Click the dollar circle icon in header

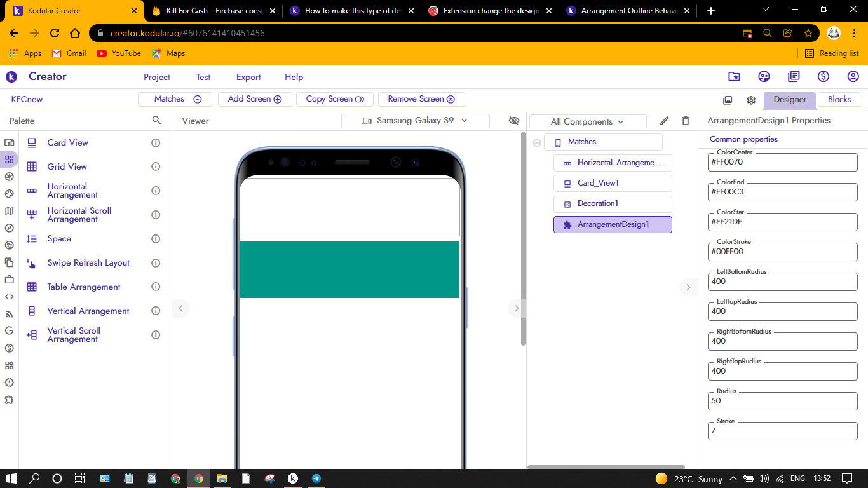[824, 77]
